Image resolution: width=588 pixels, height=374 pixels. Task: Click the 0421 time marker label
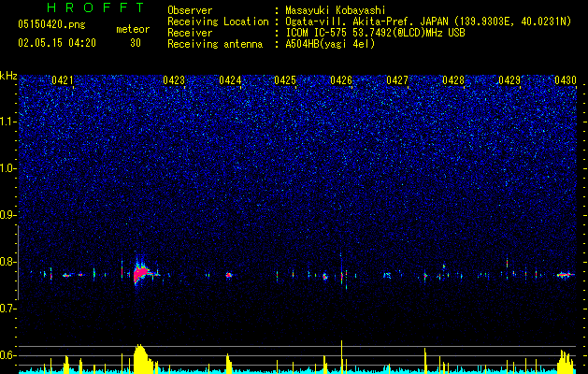(63, 80)
